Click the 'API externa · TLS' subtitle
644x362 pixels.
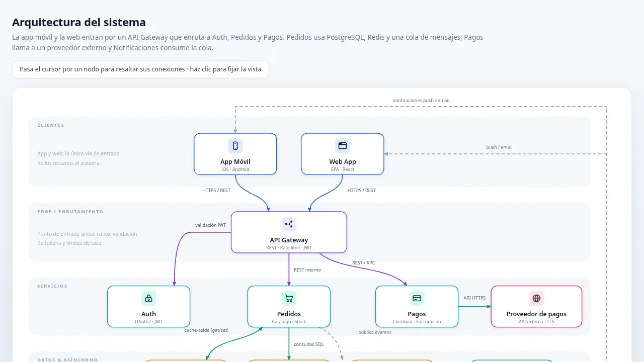[536, 322]
